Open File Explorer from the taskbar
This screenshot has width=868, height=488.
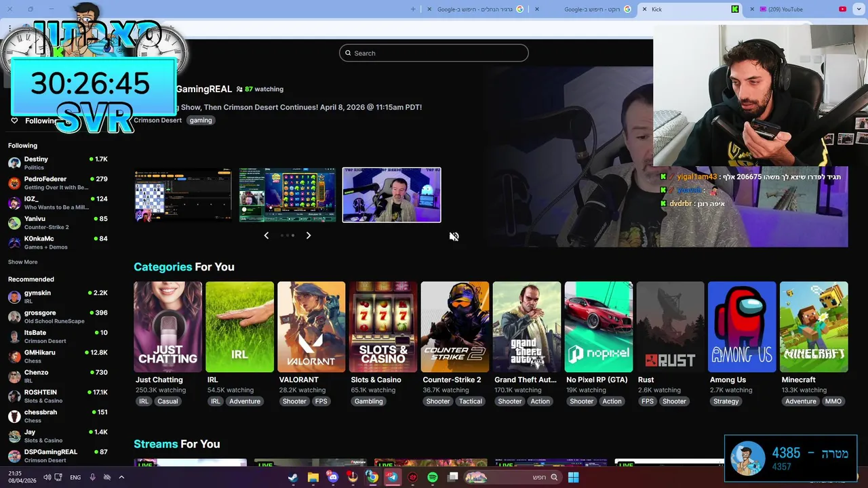[x=313, y=477]
